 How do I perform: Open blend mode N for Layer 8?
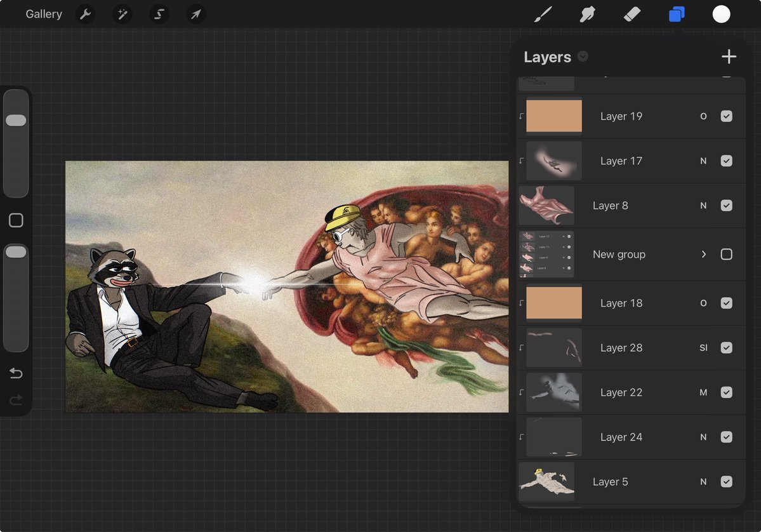click(703, 205)
